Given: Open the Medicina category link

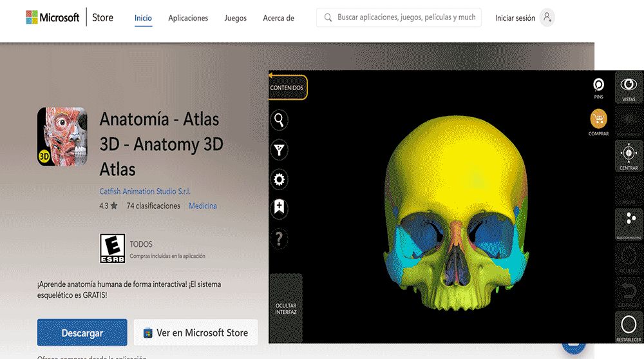Looking at the screenshot, I should coord(203,206).
